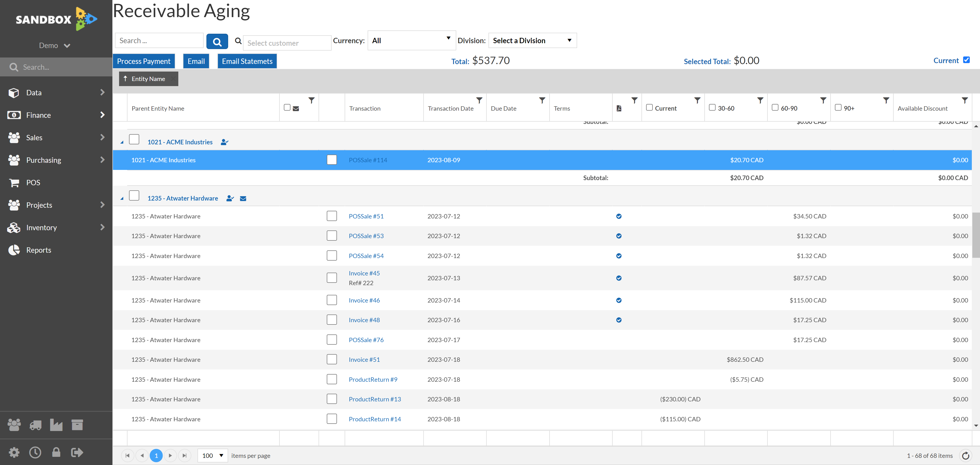The height and width of the screenshot is (465, 980).
Task: Open the Currency dropdown
Action: point(412,40)
